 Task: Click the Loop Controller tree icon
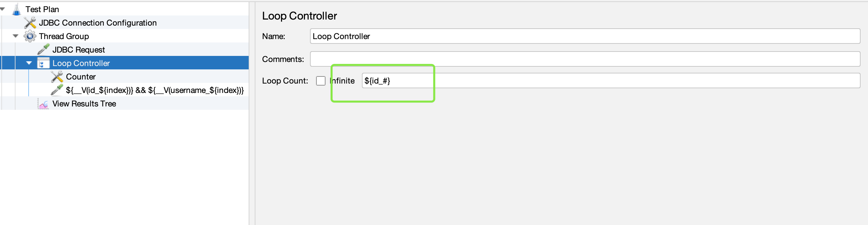[43, 63]
